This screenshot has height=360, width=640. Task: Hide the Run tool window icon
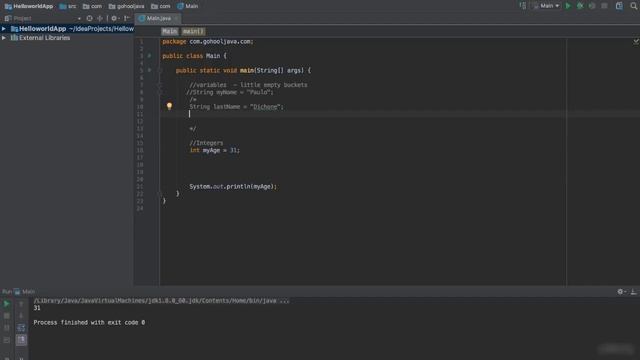[x=633, y=291]
